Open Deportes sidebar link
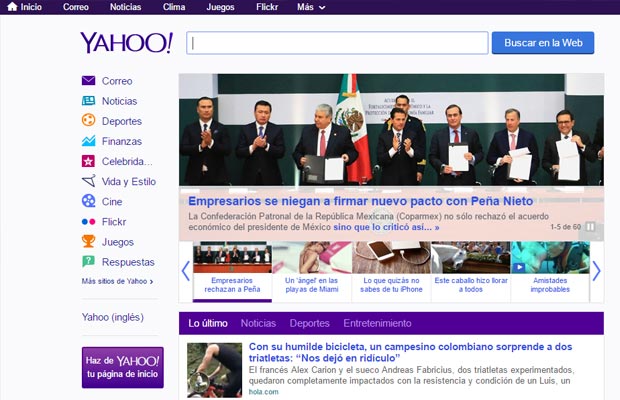 click(x=122, y=121)
